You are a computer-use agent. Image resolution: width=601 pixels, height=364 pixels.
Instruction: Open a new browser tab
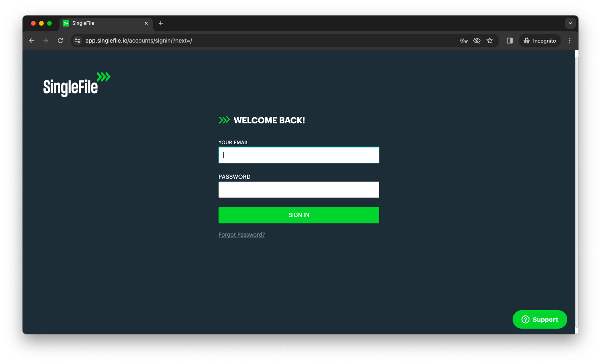161,23
